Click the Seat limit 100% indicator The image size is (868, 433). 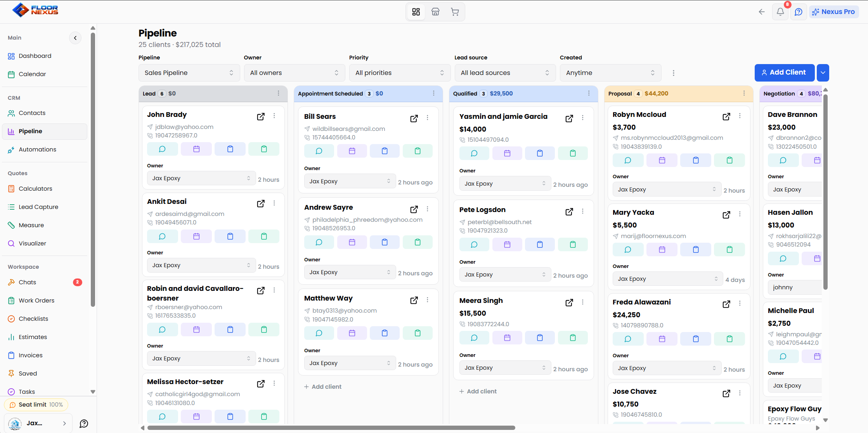click(x=36, y=405)
